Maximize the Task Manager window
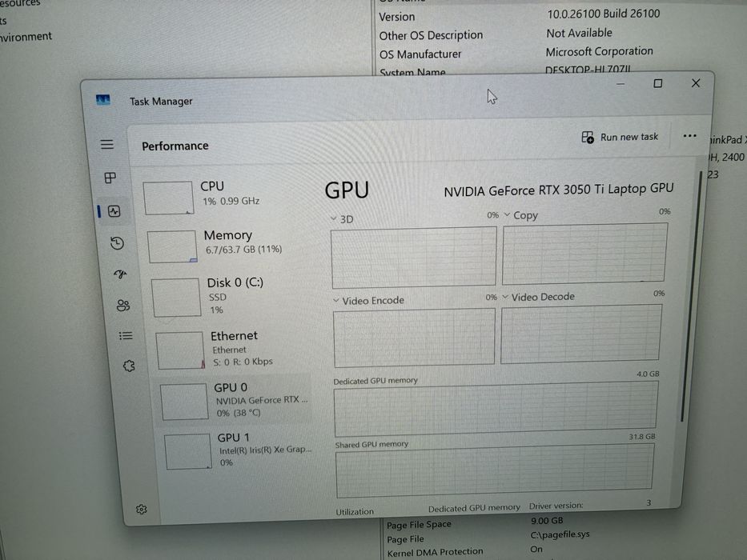747x560 pixels. coord(657,84)
